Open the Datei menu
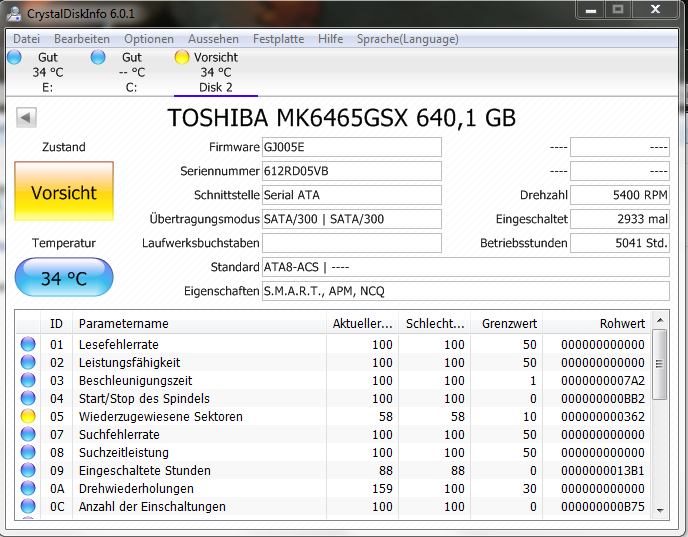Screen dimensions: 688x537 [26, 39]
